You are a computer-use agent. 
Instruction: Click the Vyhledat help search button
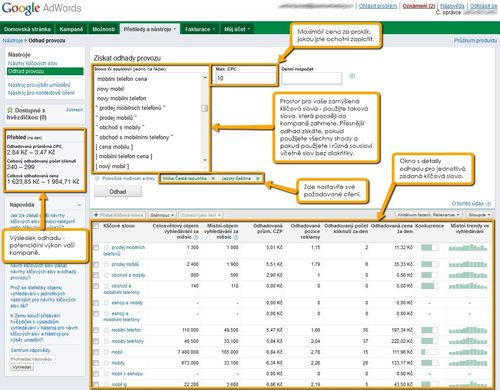(x=22, y=367)
